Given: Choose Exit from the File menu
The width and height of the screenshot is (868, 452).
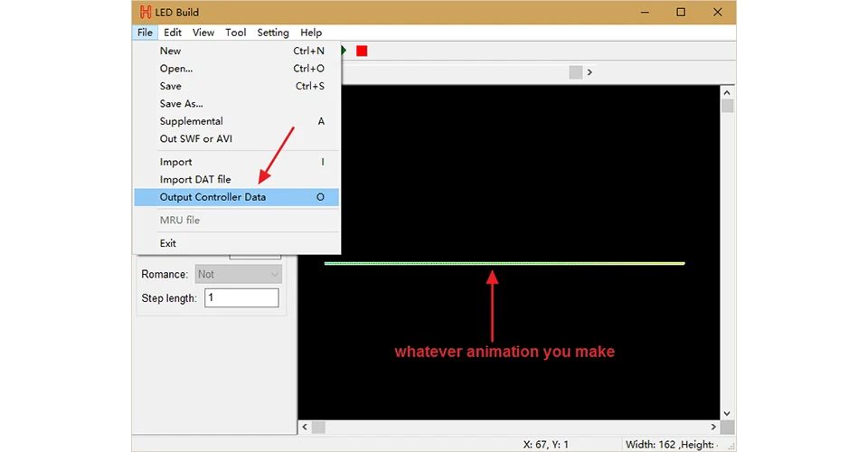Looking at the screenshot, I should click(x=237, y=243).
